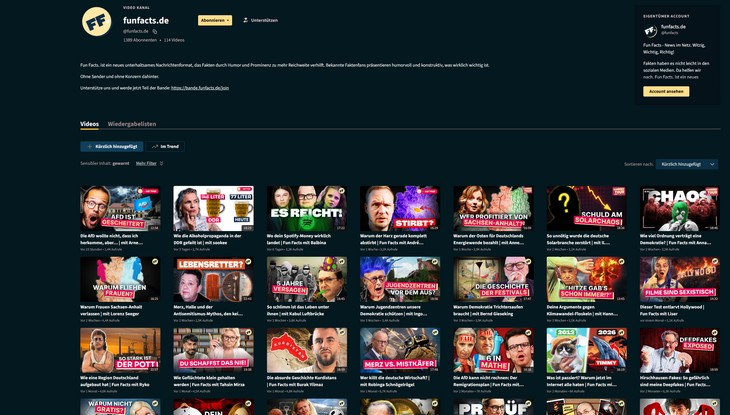
Task: Open title 'Warum Demokratie Trichtersaufen braucht'
Action: tap(487, 310)
